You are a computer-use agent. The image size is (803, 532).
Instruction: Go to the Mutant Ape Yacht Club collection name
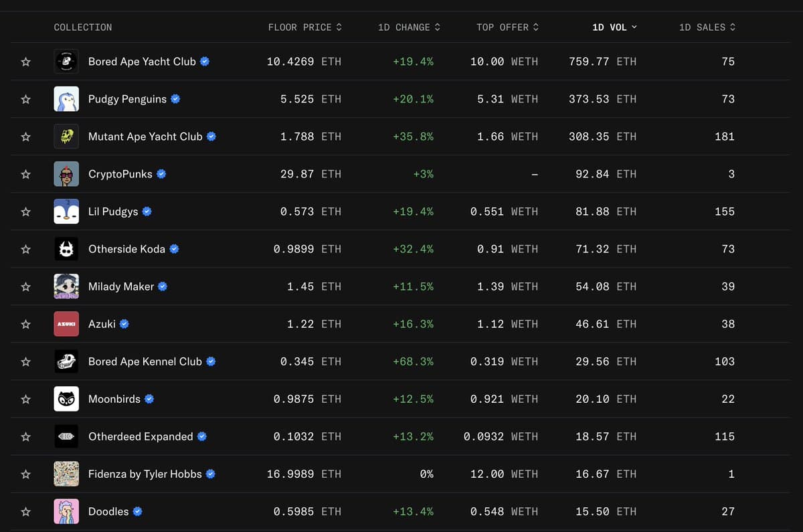[145, 137]
